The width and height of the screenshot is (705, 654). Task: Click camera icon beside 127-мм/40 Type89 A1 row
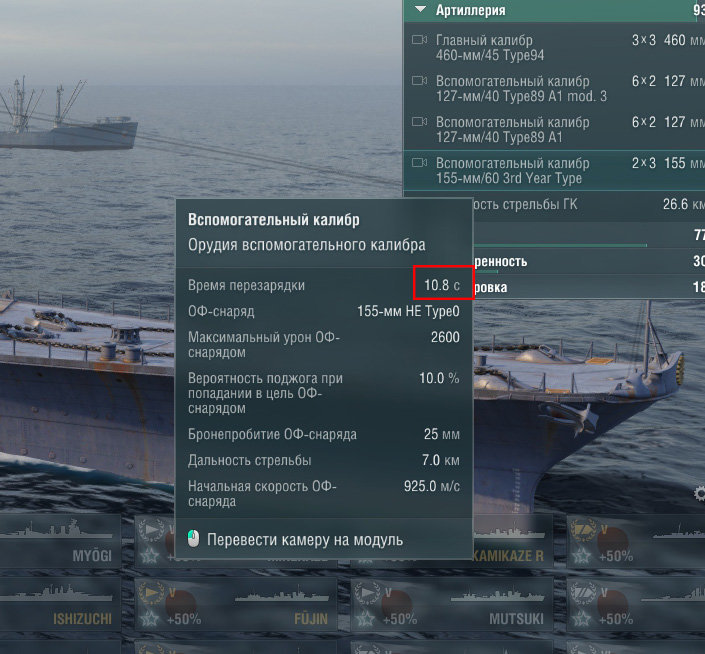click(419, 122)
